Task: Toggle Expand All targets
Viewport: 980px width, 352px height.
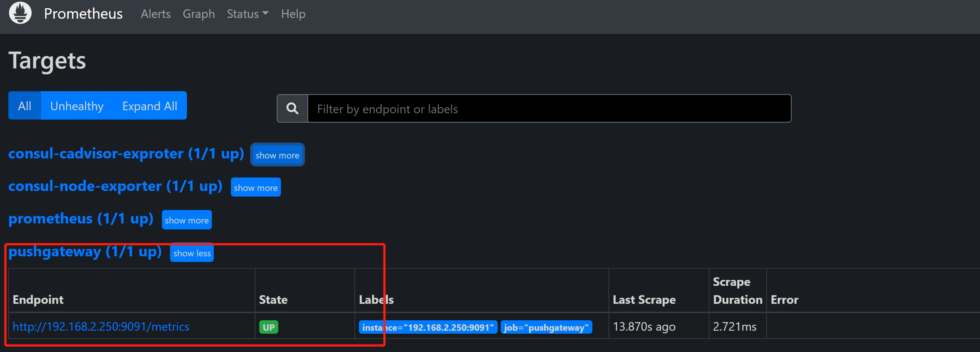Action: [150, 105]
